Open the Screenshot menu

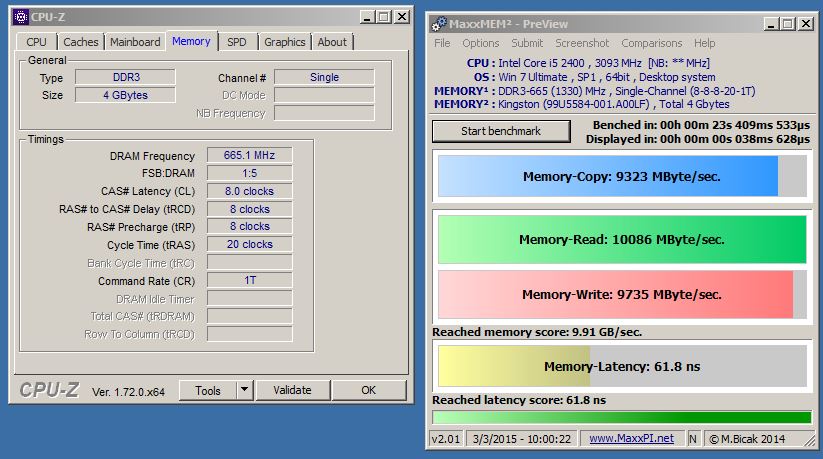(x=582, y=43)
